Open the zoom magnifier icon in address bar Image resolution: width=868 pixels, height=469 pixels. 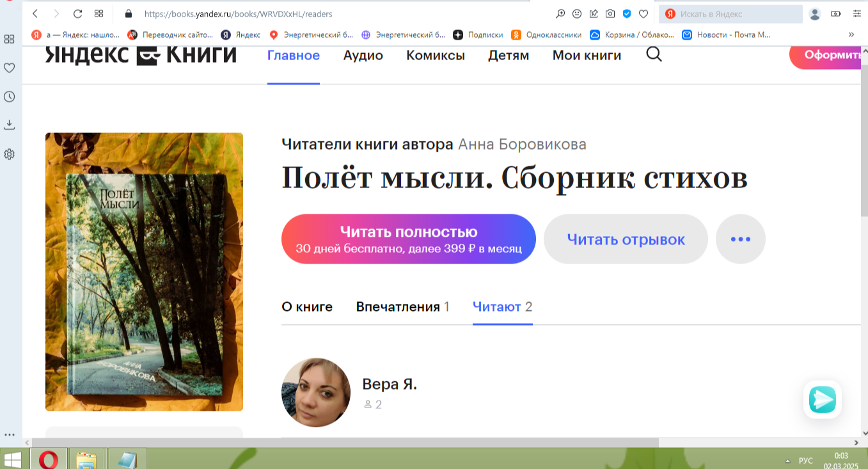[560, 13]
